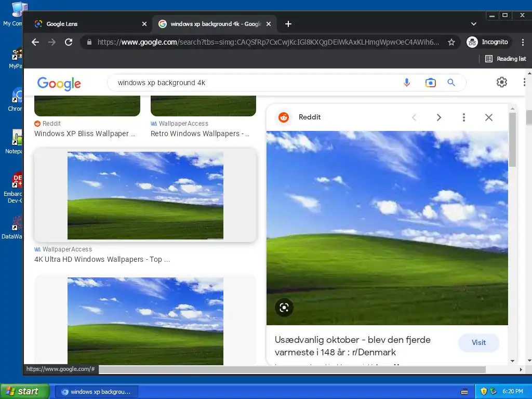This screenshot has width=532, height=399.
Task: Click the preview panel scroll down arrow
Action: (x=512, y=361)
